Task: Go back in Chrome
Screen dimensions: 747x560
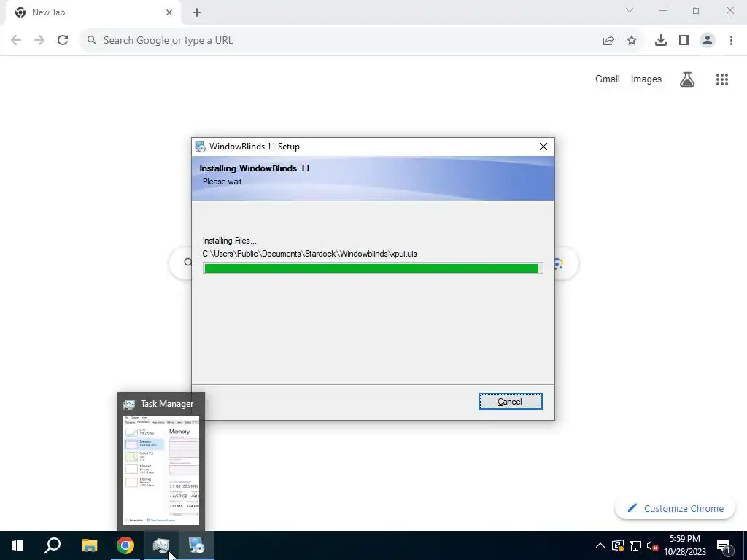Action: pyautogui.click(x=16, y=41)
